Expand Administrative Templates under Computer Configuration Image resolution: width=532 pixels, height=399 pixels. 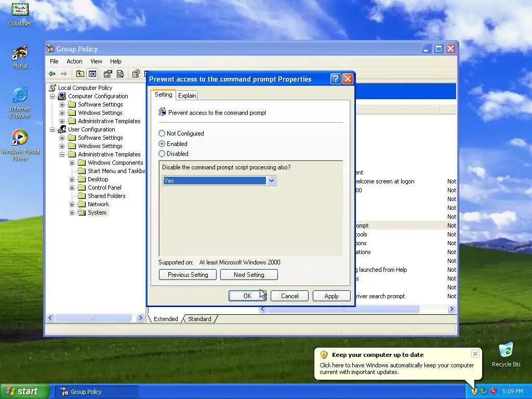pyautogui.click(x=62, y=121)
